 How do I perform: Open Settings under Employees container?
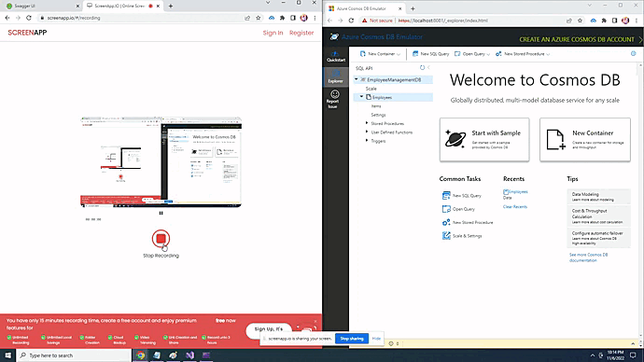point(378,115)
